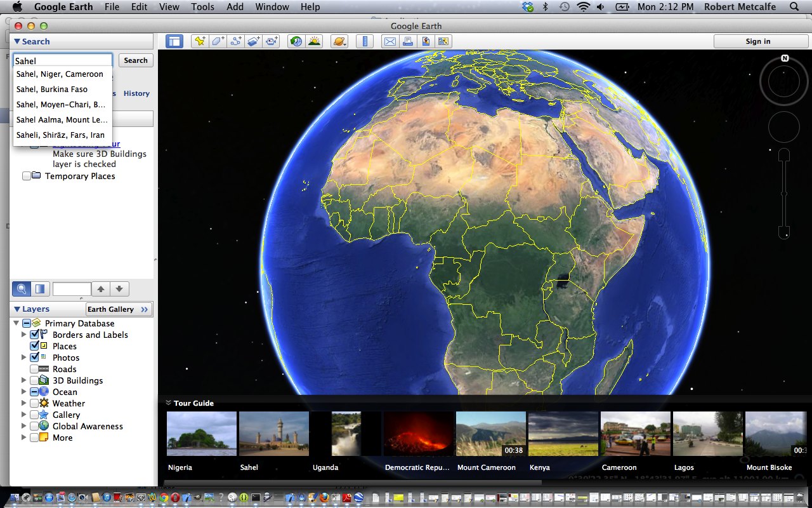
Task: Expand the Borders and Labels layer
Action: tap(24, 335)
